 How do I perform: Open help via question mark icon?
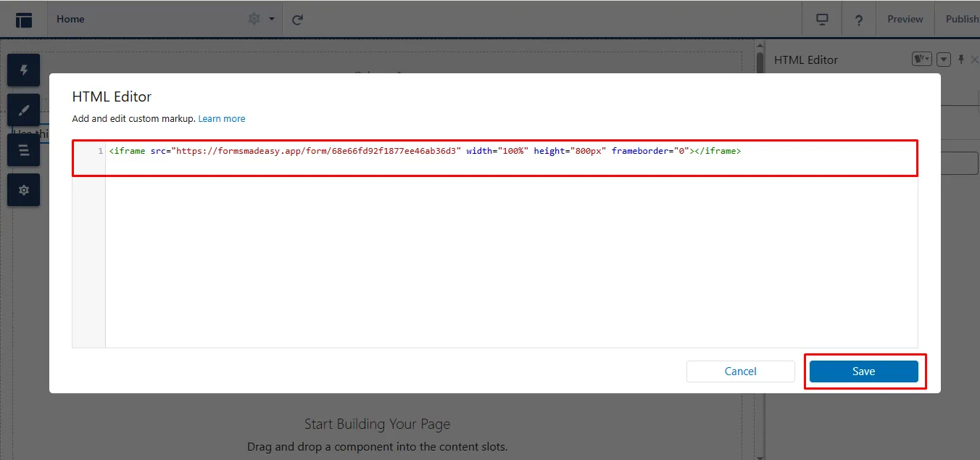pyautogui.click(x=859, y=20)
